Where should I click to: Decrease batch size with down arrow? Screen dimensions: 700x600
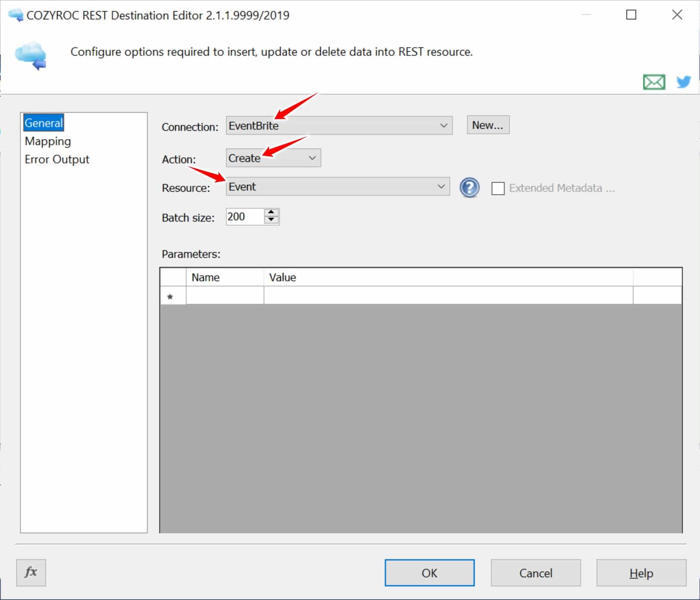271,220
